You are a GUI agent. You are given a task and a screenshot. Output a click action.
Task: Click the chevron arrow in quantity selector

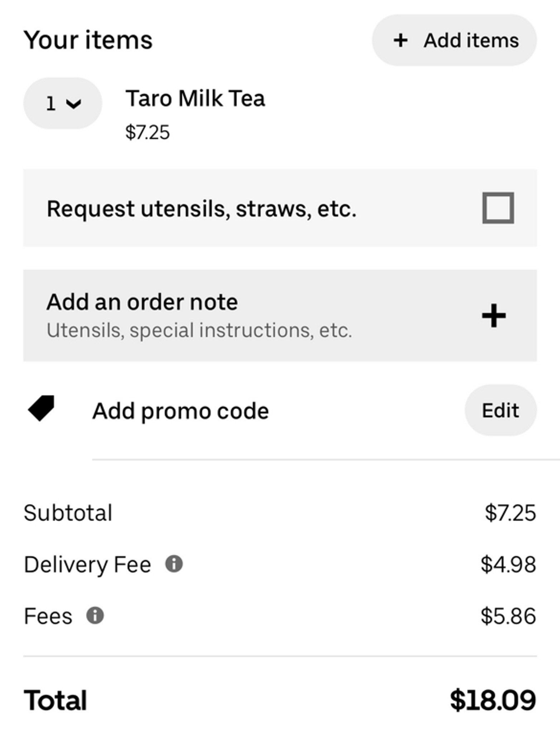point(74,104)
